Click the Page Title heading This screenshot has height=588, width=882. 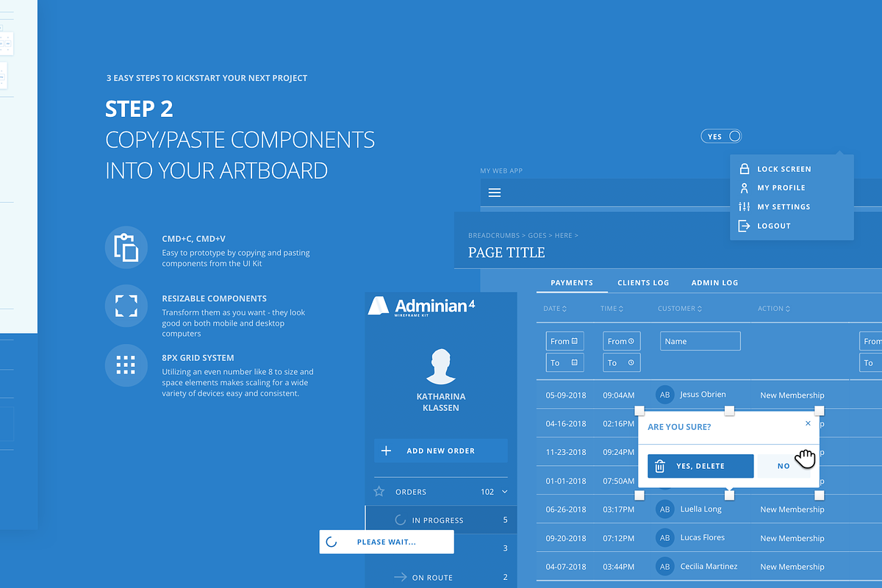(506, 253)
